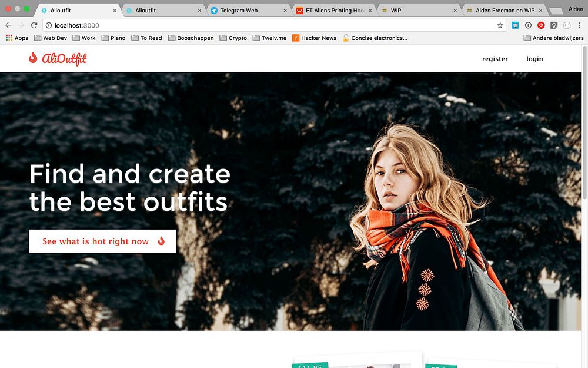Bookmark page with the star icon
This screenshot has height=368, width=588.
[x=500, y=25]
